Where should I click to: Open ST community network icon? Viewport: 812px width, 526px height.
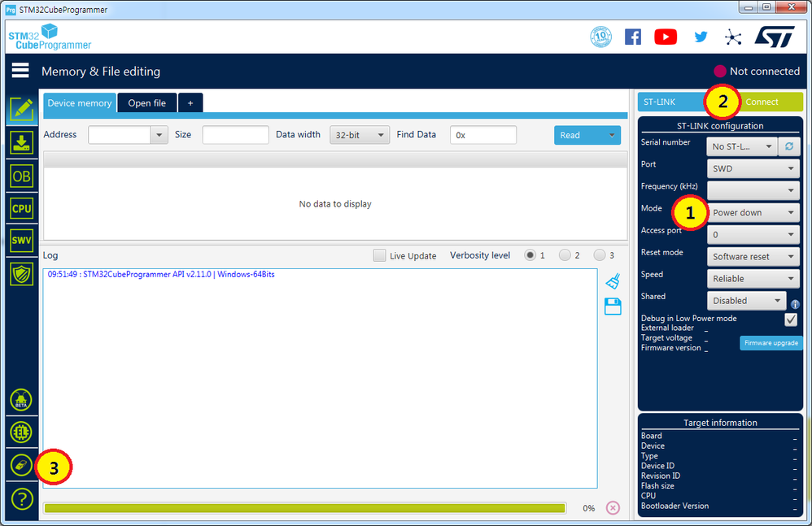[x=733, y=37]
